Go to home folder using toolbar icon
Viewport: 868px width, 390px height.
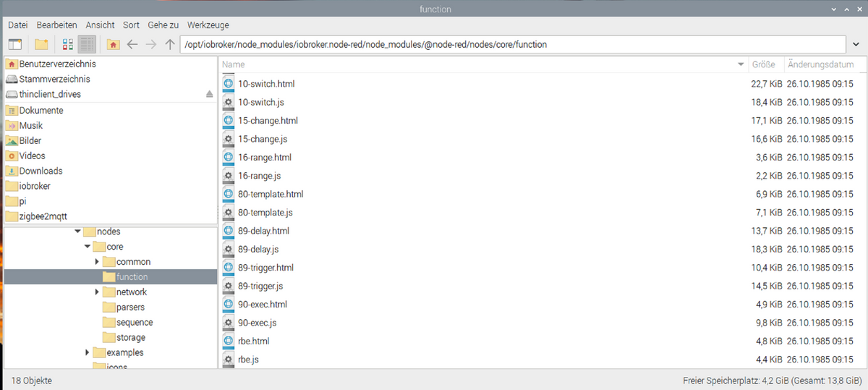pos(113,44)
